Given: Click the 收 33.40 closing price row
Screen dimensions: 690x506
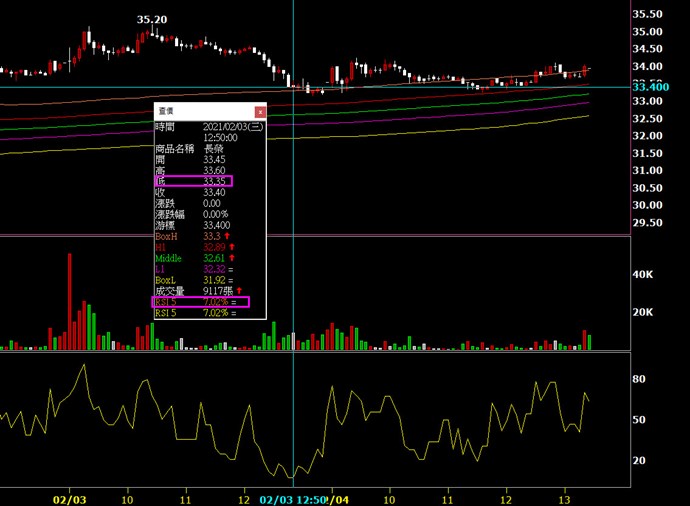Looking at the screenshot, I should [200, 192].
